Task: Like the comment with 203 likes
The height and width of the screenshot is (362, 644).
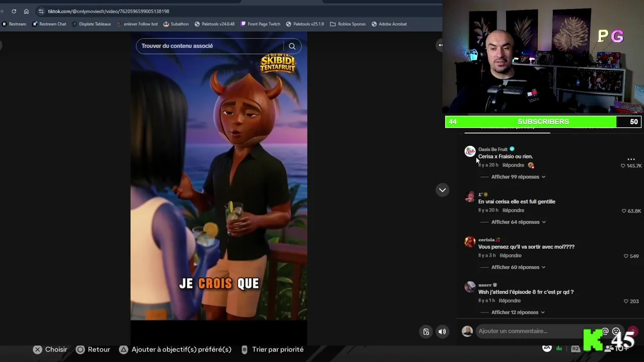Action: pyautogui.click(x=626, y=302)
